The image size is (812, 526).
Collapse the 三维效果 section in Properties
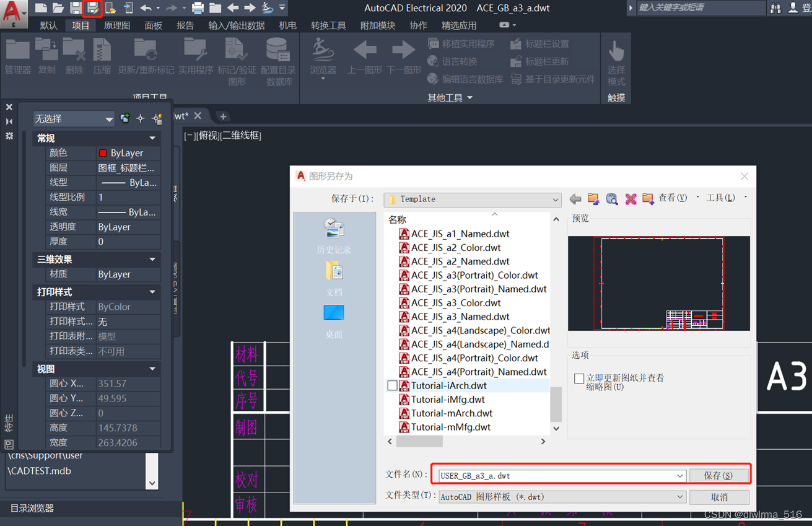pos(152,260)
